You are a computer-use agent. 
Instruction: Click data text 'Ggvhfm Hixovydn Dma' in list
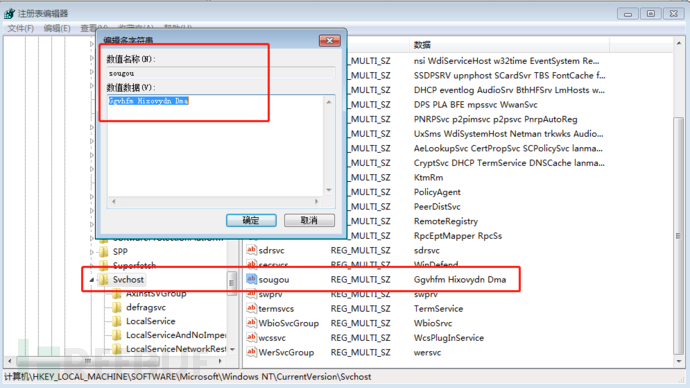pyautogui.click(x=460, y=279)
